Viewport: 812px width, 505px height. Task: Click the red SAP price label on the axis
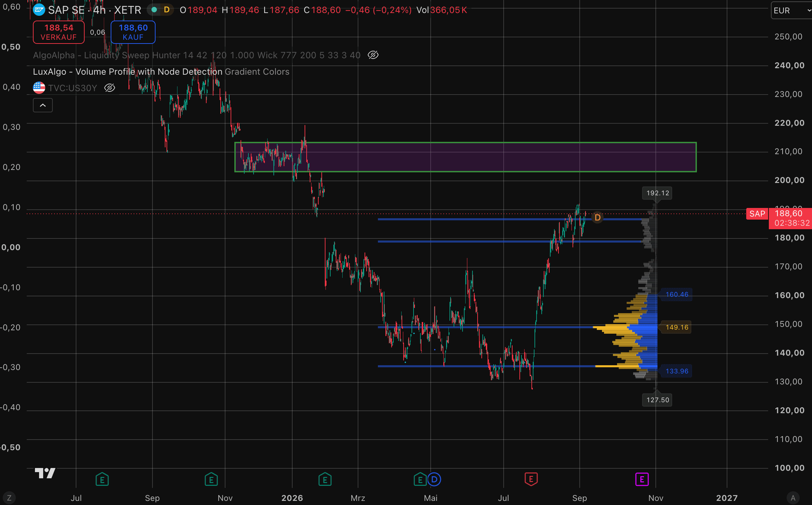(x=757, y=214)
